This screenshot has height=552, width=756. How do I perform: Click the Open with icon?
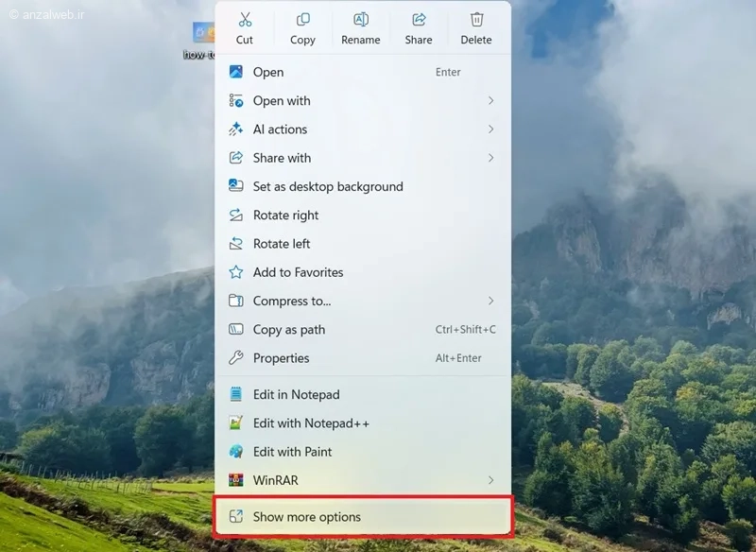point(235,101)
